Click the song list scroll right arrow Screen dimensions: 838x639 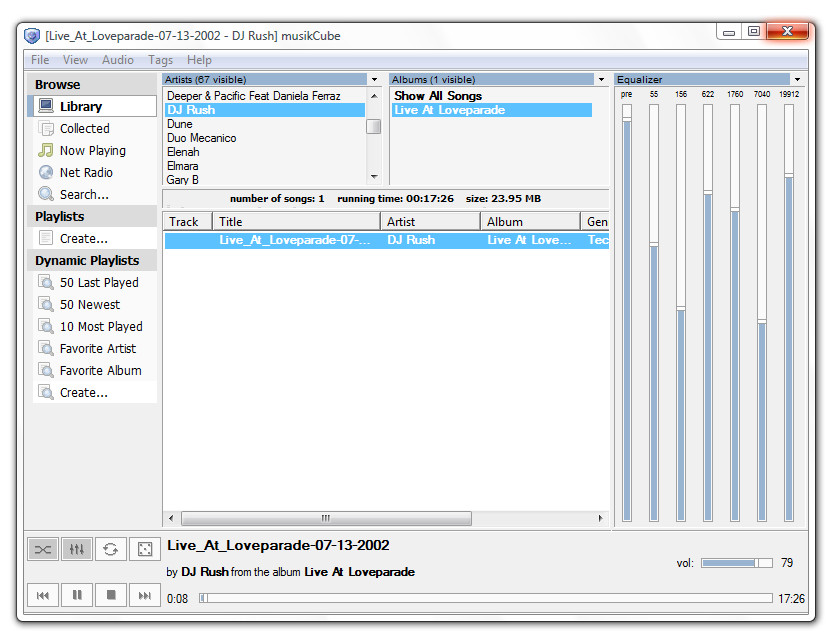tap(601, 518)
